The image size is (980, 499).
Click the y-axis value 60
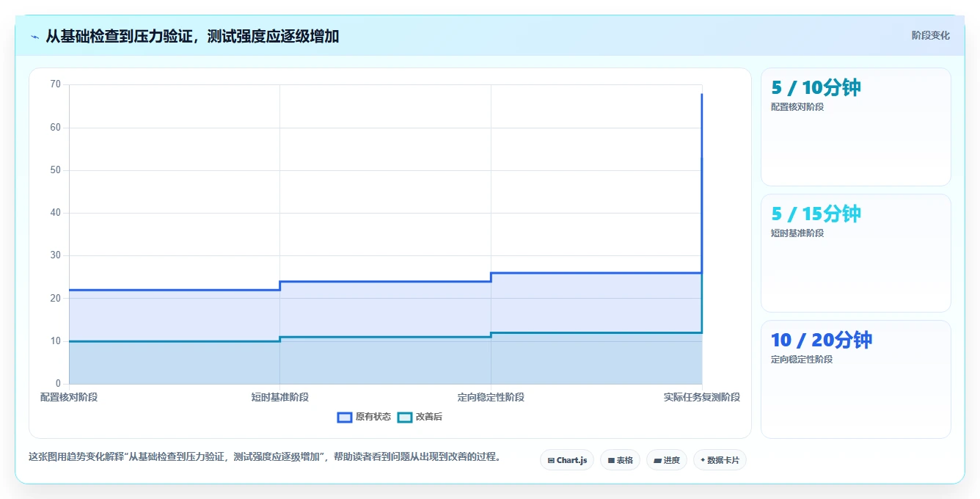(x=56, y=128)
